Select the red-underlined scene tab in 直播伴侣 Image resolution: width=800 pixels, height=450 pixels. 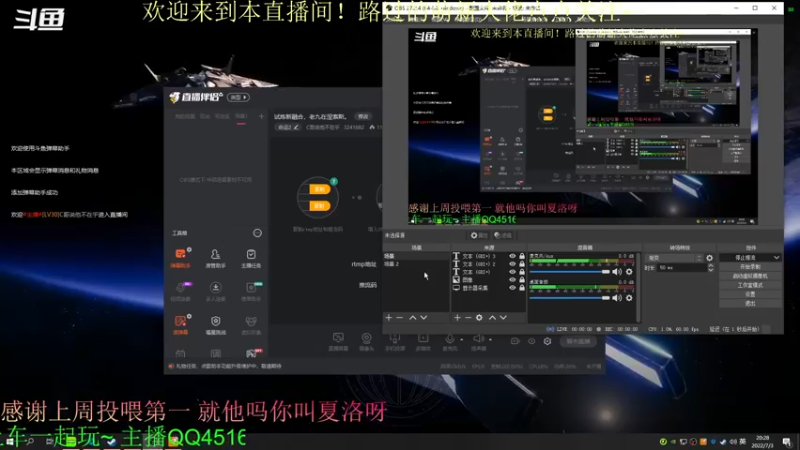tap(241, 117)
